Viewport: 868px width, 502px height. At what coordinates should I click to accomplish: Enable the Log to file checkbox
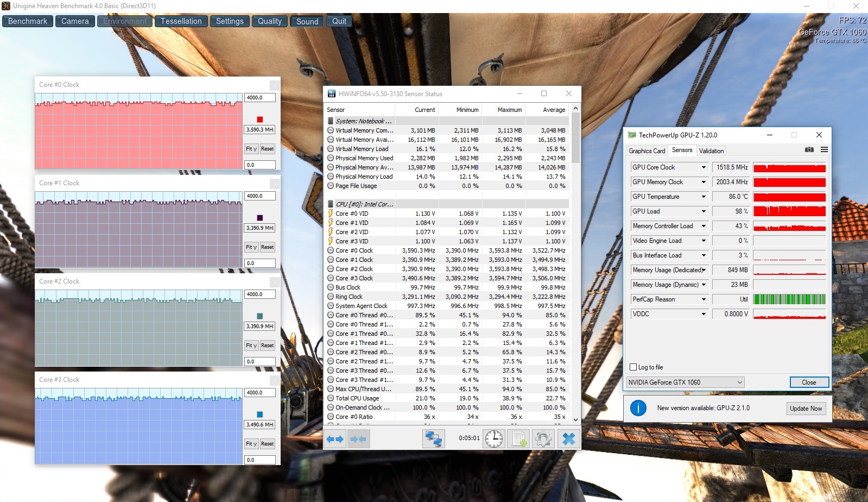click(633, 367)
